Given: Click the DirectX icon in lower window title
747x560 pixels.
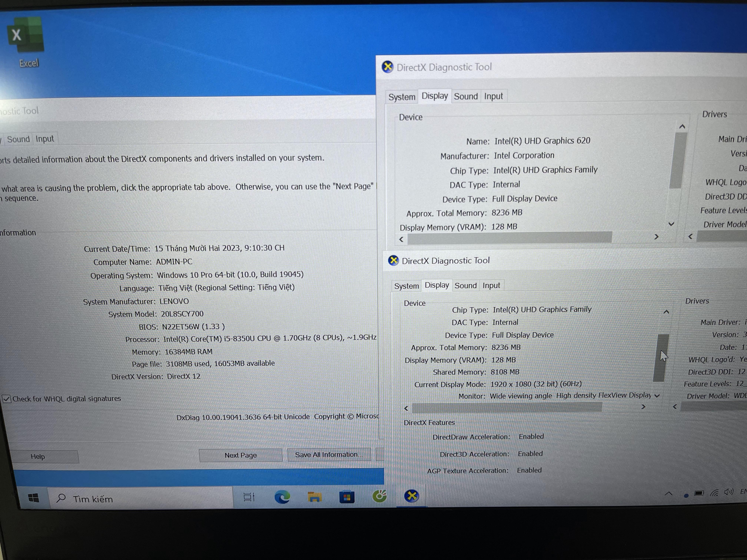Looking at the screenshot, I should 393,260.
